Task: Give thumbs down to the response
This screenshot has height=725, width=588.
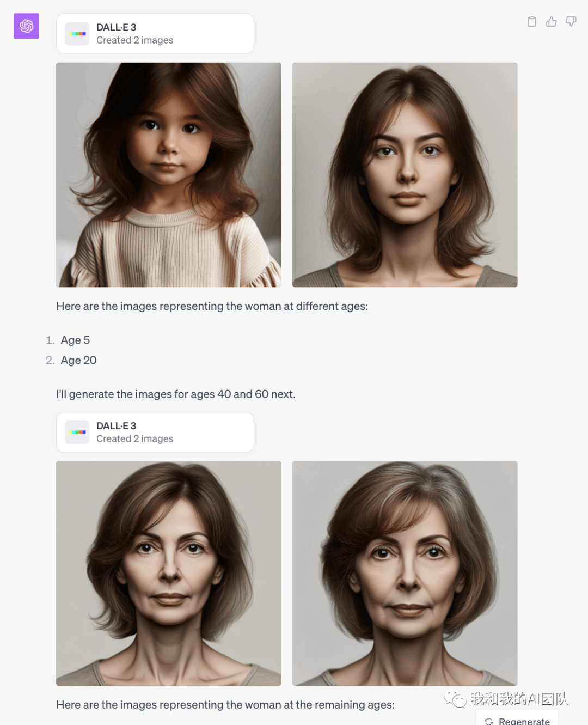Action: [x=571, y=22]
